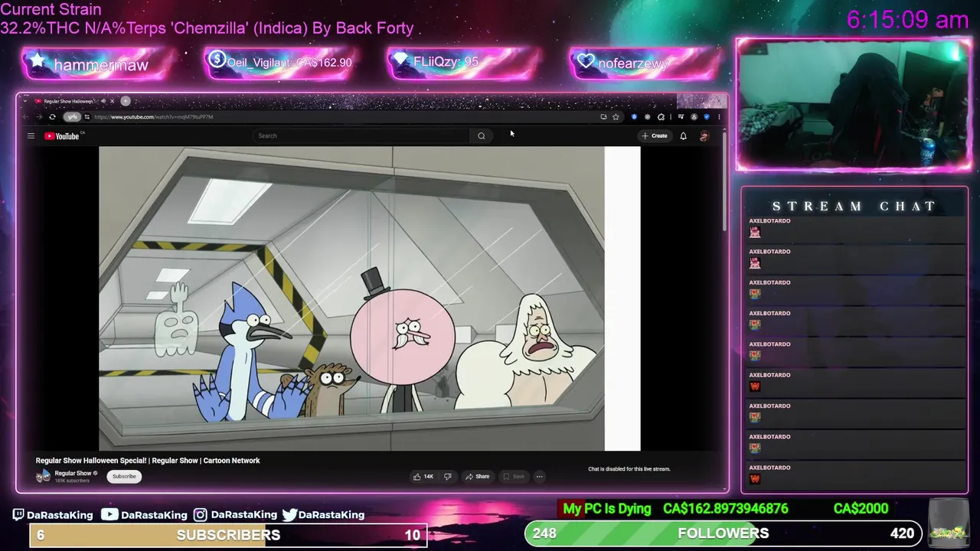The height and width of the screenshot is (551, 980).
Task: Open the media control music note icon
Action: (680, 116)
